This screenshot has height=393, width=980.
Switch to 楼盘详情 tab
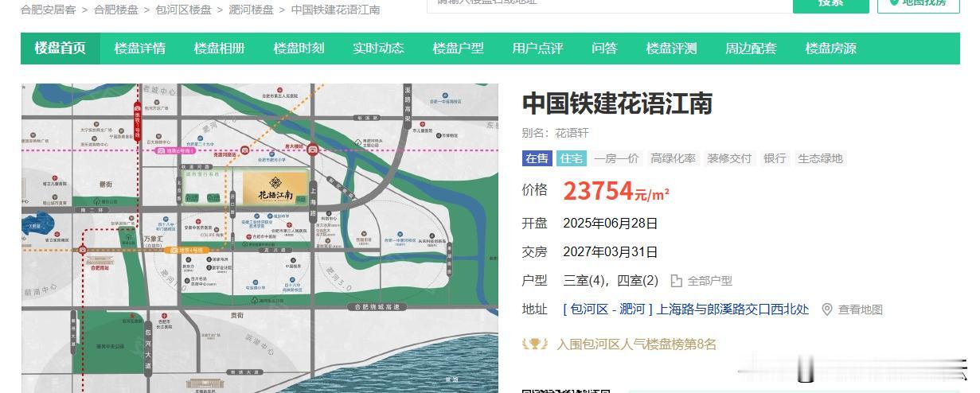140,48
